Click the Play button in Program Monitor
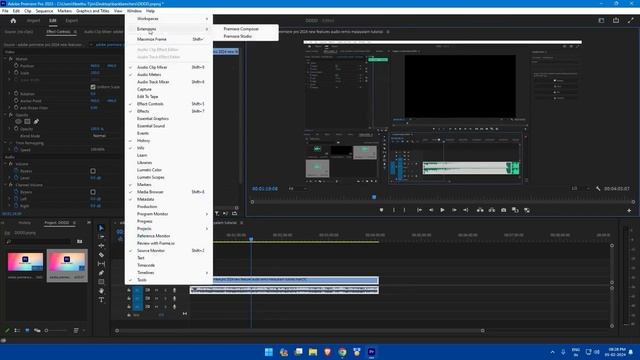This screenshot has height=360, width=640. [x=442, y=210]
